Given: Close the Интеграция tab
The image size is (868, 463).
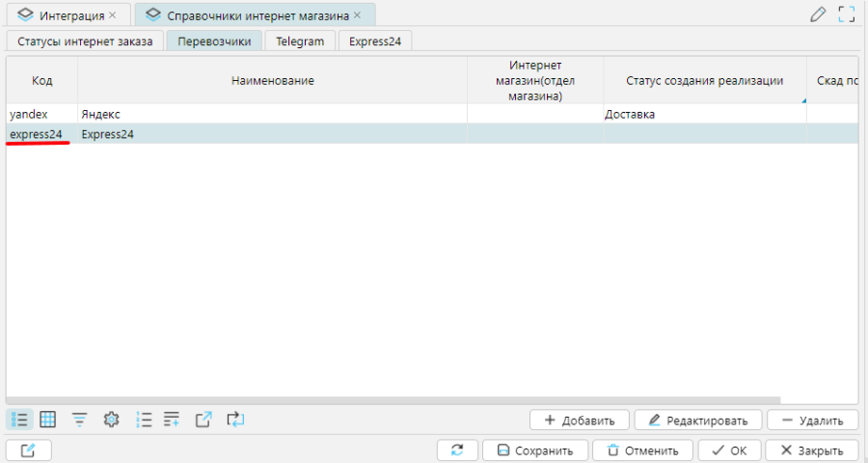Looking at the screenshot, I should 113,15.
